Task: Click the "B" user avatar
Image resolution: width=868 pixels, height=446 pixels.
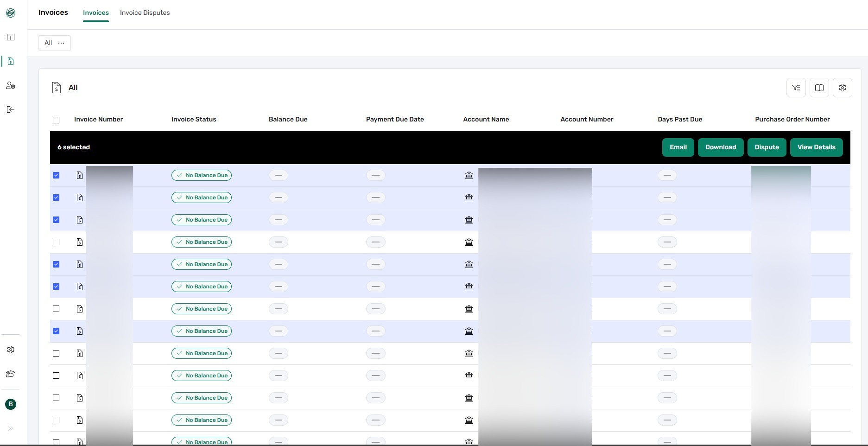Action: pos(11,404)
